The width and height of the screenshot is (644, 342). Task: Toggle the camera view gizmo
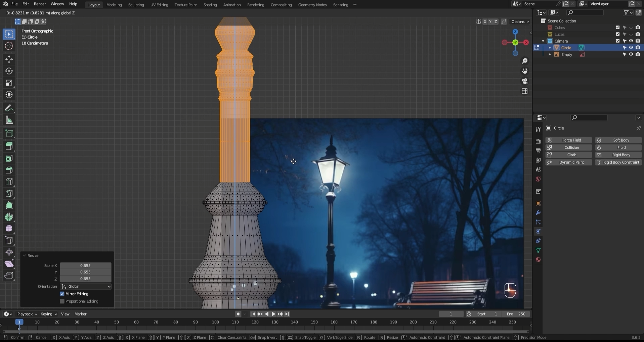[x=525, y=81]
